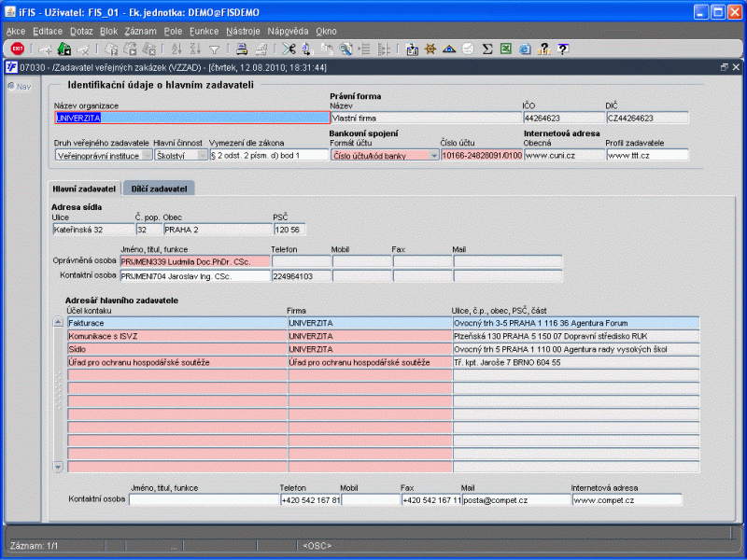Click the address list scroll-up arrow

point(58,322)
